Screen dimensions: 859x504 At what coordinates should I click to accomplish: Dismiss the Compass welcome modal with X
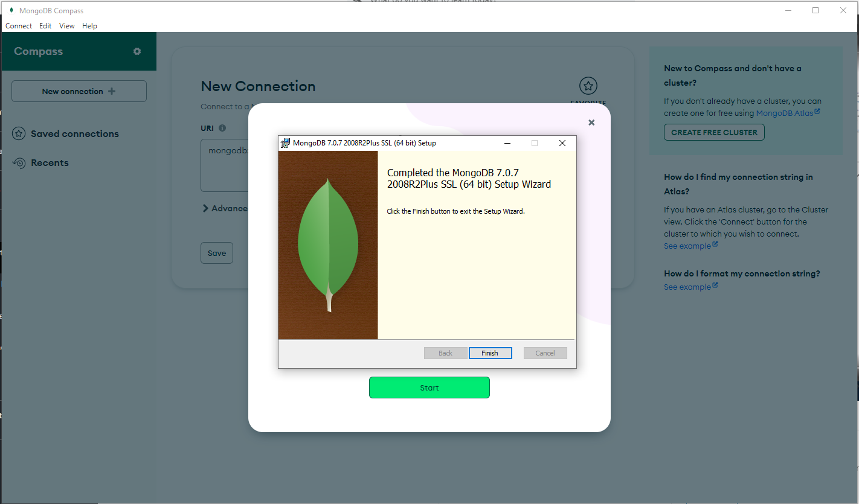click(x=591, y=123)
